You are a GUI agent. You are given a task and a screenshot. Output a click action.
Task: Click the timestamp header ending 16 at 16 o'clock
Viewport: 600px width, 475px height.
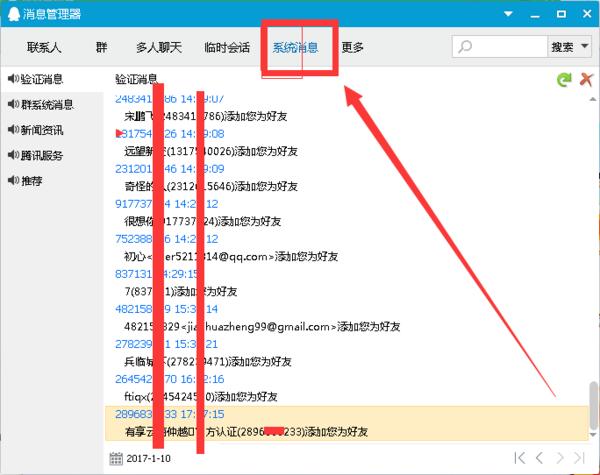[x=170, y=379]
